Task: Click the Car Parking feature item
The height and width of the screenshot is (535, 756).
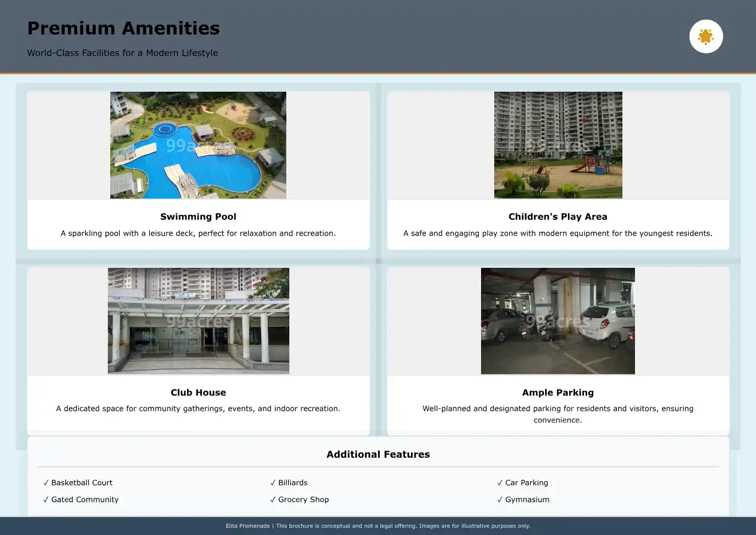Action: (522, 483)
